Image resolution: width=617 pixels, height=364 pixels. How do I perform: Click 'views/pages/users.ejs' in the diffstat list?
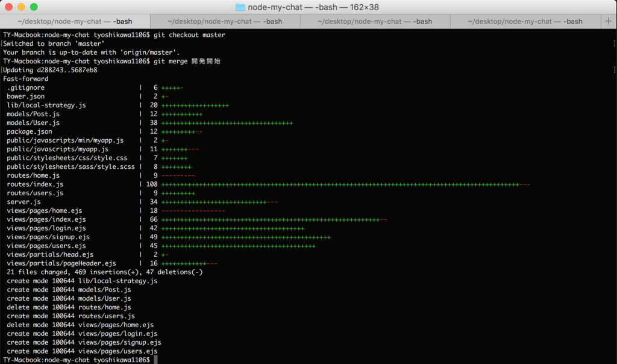tap(46, 245)
